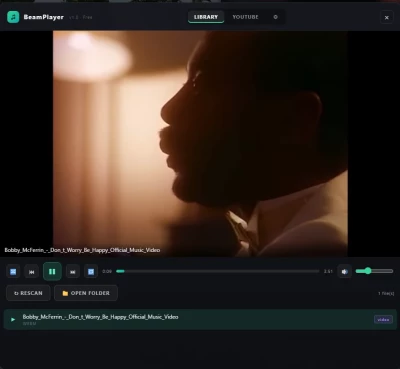
Task: Close the BeamPlayer window
Action: [x=387, y=17]
